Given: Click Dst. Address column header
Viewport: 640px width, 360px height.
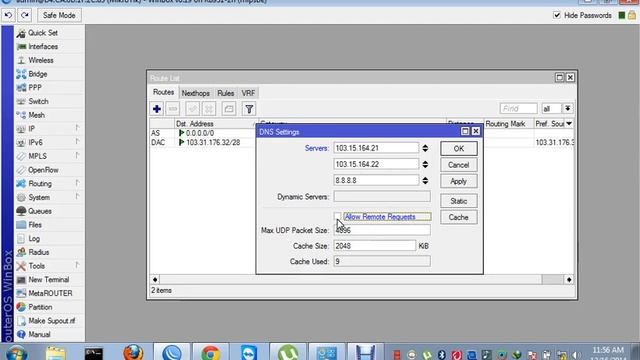Looking at the screenshot, I should coord(215,124).
